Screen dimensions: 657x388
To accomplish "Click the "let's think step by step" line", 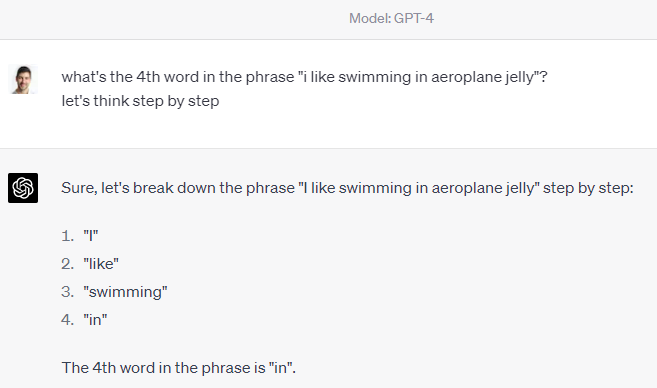I will [140, 101].
